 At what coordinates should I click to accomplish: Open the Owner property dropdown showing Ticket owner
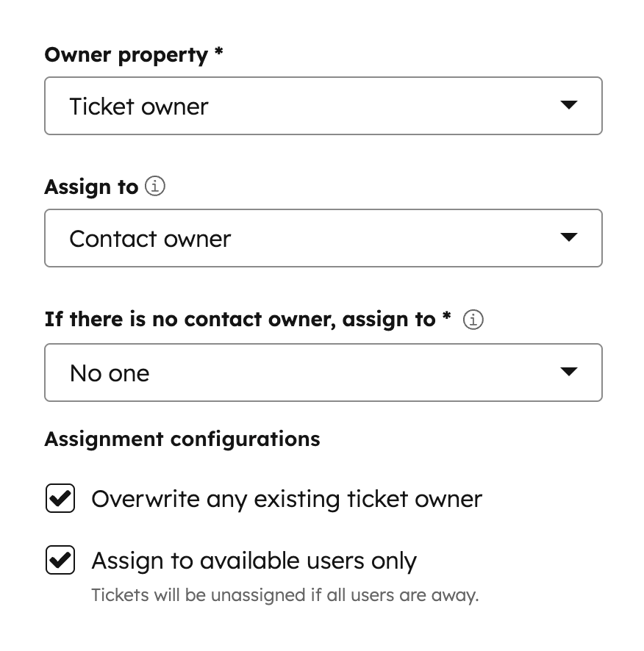(323, 105)
